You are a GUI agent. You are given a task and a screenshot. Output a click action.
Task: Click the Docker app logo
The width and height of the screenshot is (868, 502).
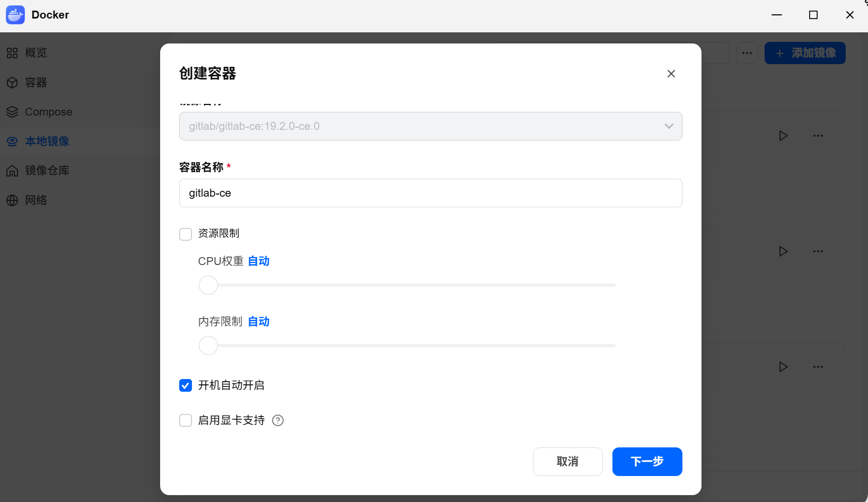pos(15,15)
